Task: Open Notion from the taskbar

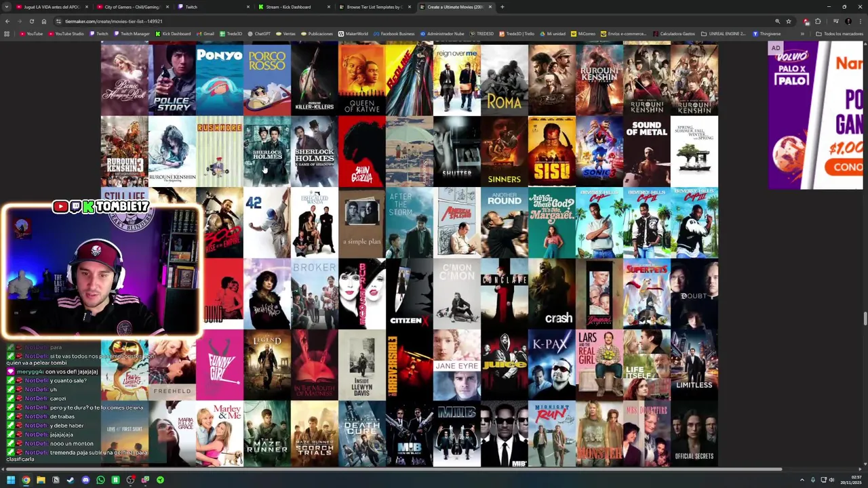Action: tap(56, 480)
